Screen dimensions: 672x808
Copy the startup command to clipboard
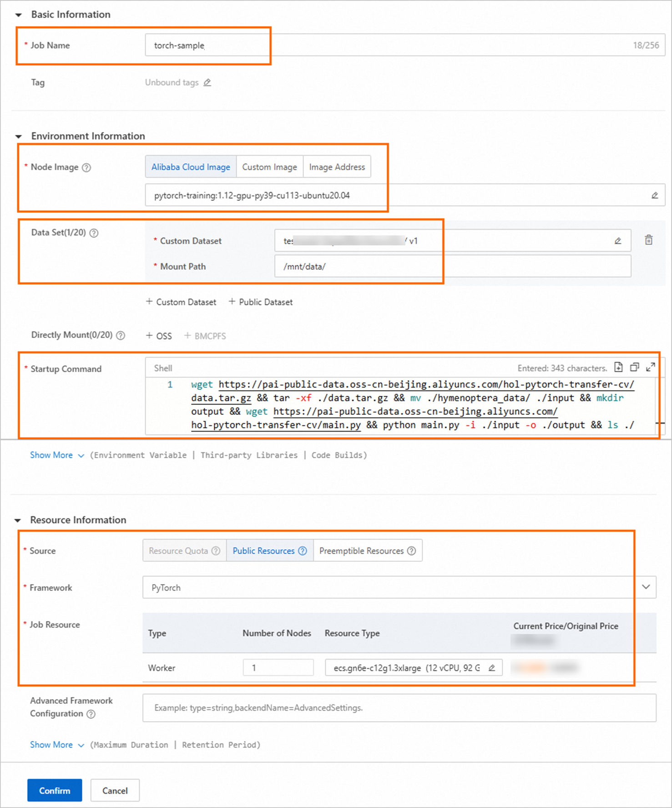pyautogui.click(x=635, y=367)
